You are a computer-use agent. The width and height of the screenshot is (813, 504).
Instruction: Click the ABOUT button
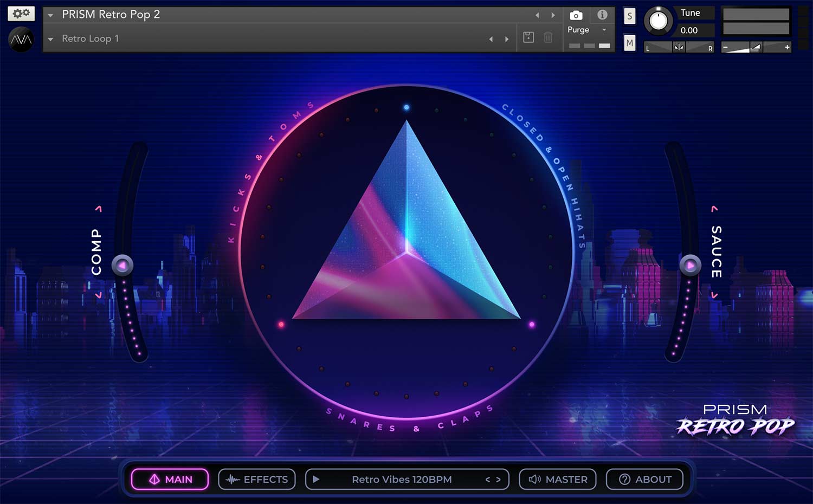[644, 479]
